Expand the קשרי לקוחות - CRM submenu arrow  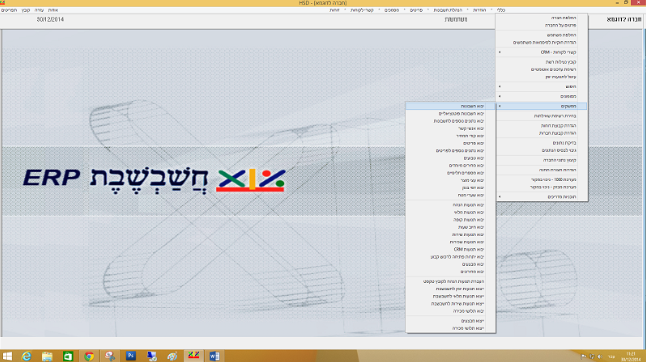[x=500, y=52]
